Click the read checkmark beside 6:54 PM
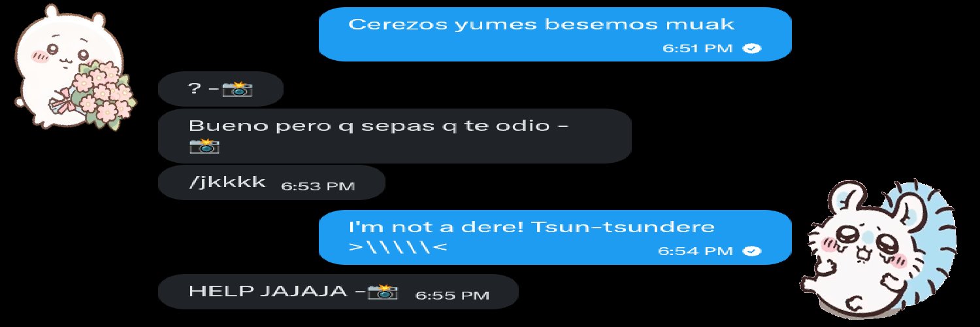The image size is (980, 327). click(x=753, y=251)
